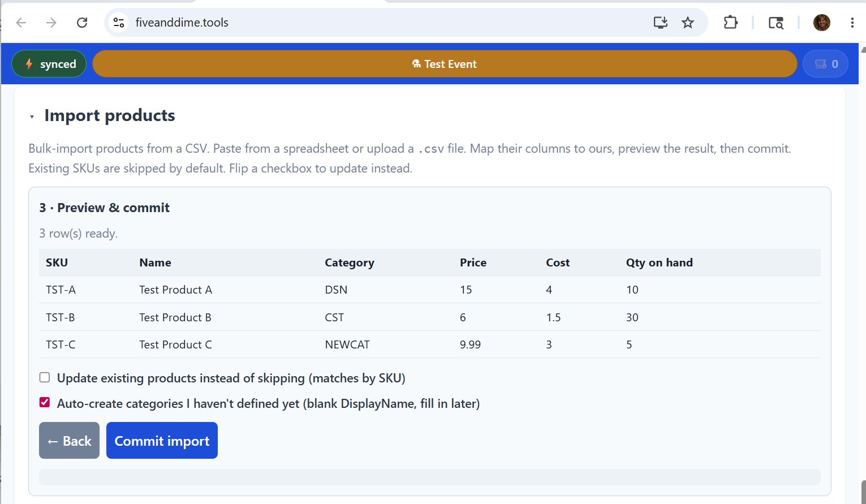Click the '3 row(s) ready.' status text

(x=78, y=234)
